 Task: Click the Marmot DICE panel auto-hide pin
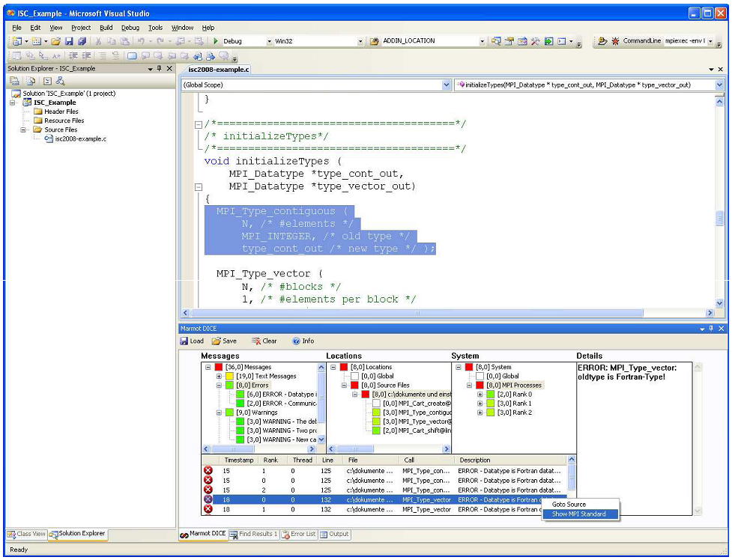click(711, 329)
